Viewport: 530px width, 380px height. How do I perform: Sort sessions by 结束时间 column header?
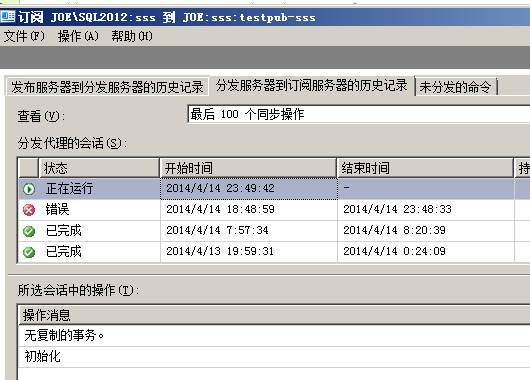(425, 168)
